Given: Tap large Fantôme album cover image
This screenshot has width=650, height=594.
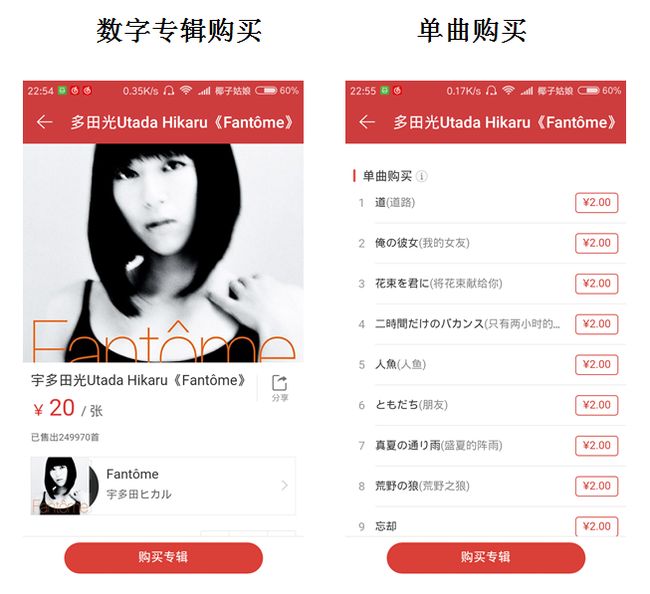Looking at the screenshot, I should 163,253.
